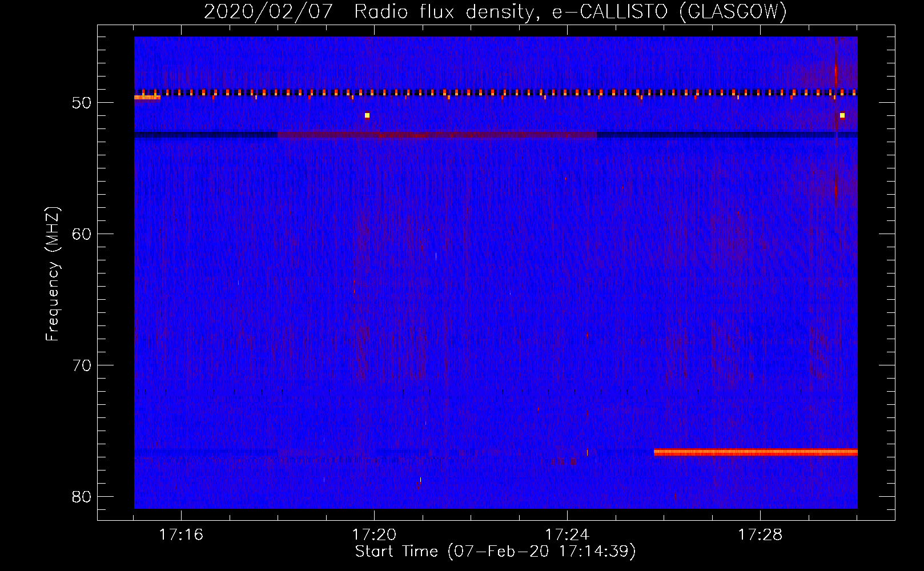Click the bright orange emission band near 77 MHz
This screenshot has height=571, width=924.
[756, 452]
